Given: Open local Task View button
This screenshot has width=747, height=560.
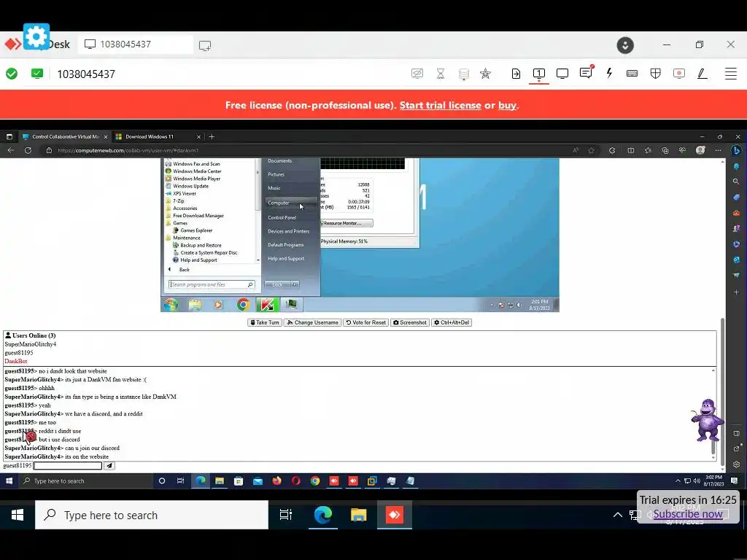Looking at the screenshot, I should click(286, 515).
